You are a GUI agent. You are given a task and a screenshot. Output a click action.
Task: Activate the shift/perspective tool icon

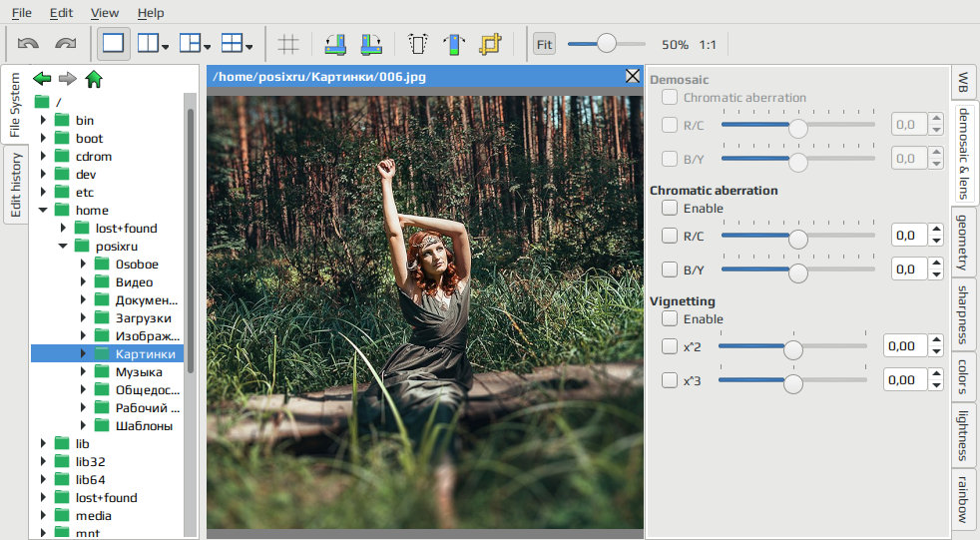[418, 44]
